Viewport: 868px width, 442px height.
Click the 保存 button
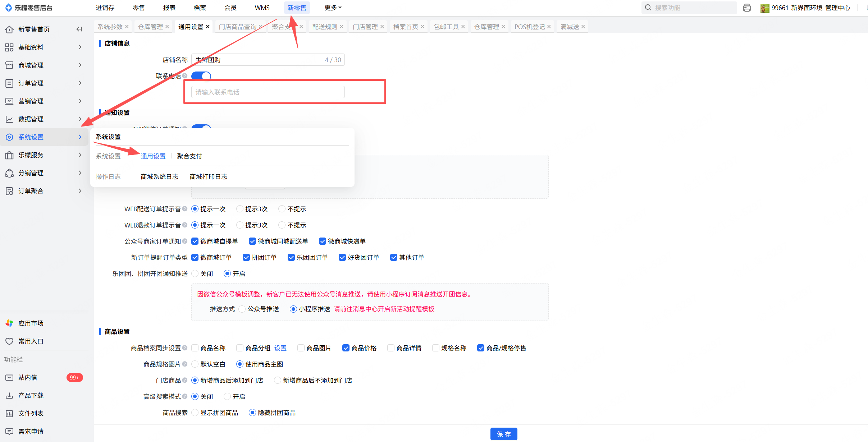503,434
